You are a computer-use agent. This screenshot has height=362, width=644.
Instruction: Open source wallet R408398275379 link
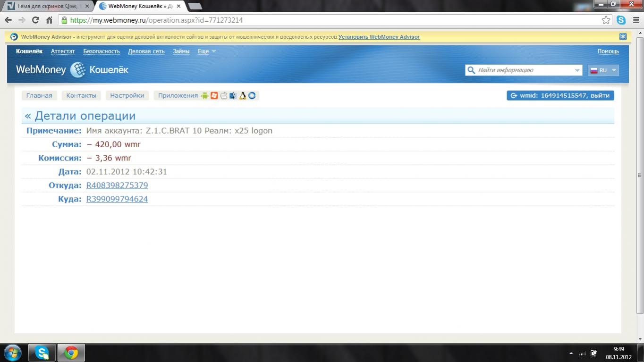[117, 185]
